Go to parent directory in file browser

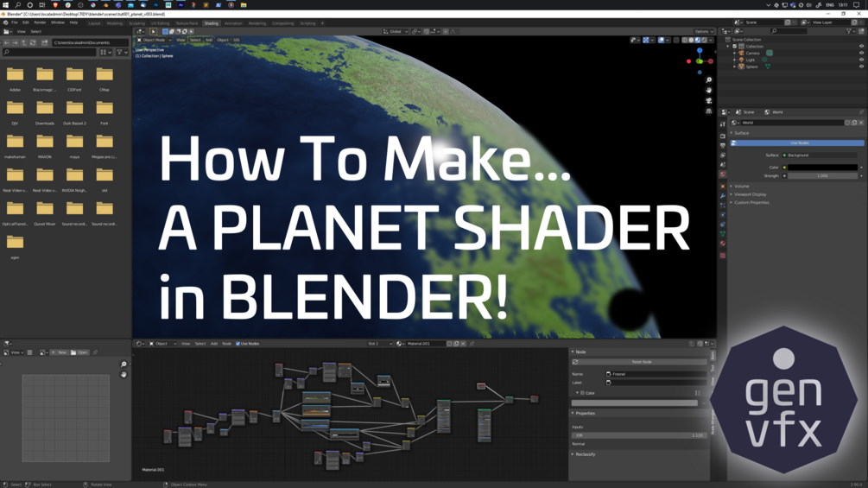pos(24,42)
